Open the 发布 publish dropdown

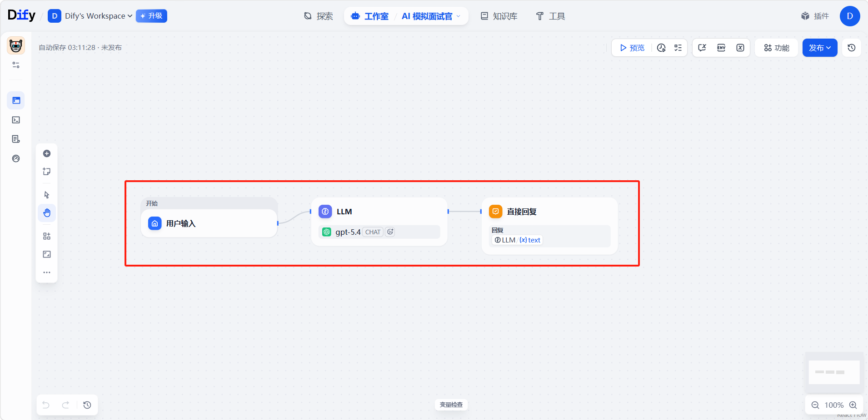(819, 48)
